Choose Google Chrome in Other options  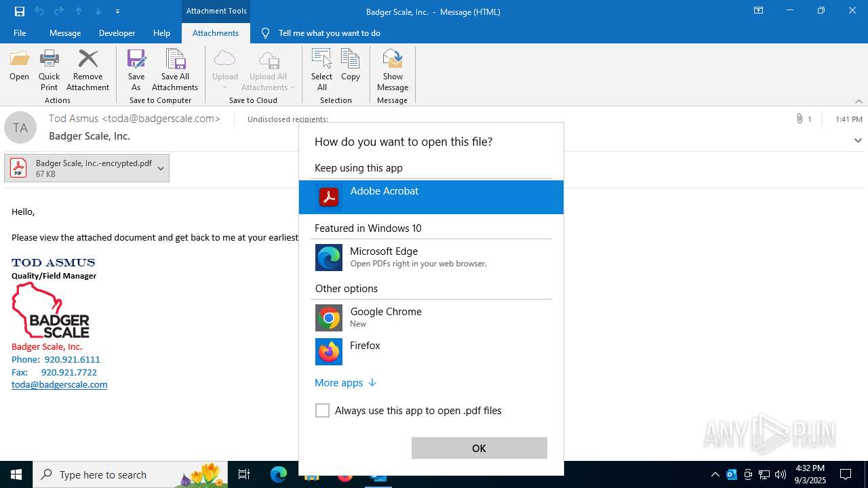(x=431, y=317)
